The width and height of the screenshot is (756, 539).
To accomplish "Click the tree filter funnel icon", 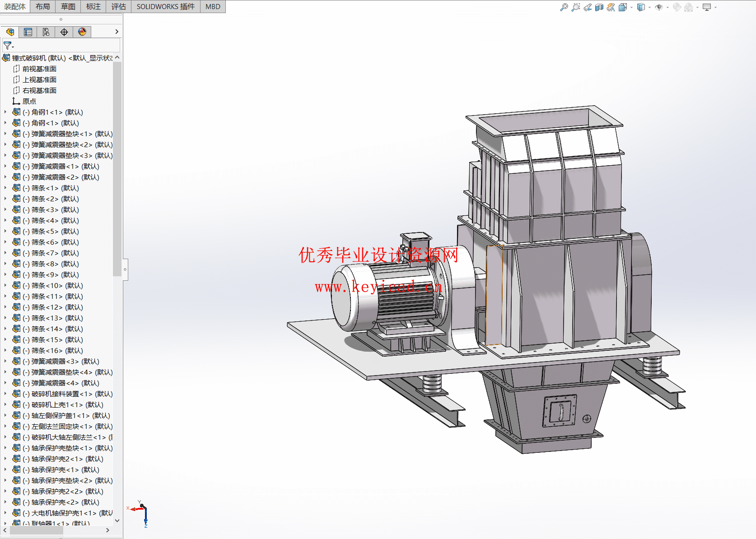I will pos(8,46).
